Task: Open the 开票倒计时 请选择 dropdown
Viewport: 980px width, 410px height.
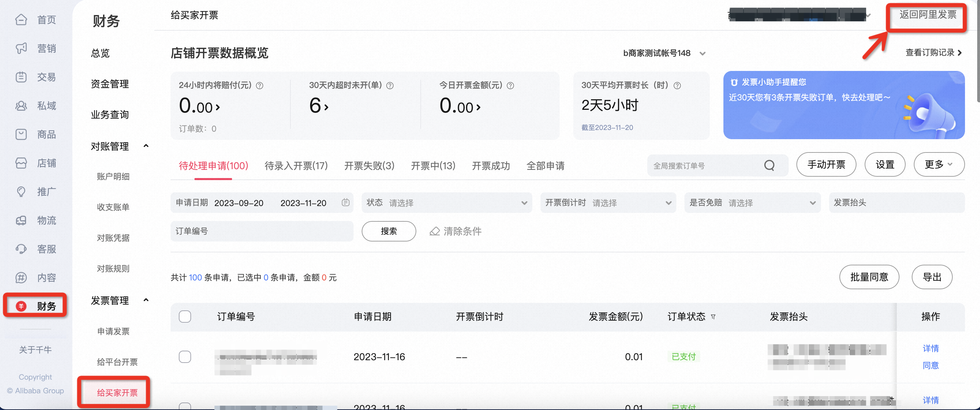Action: click(x=608, y=203)
